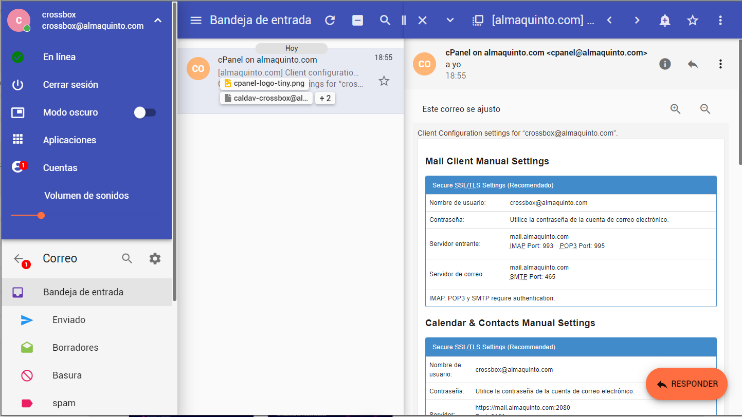Search messages using toolbar magnifier
This screenshot has width=742, height=417.
(385, 20)
